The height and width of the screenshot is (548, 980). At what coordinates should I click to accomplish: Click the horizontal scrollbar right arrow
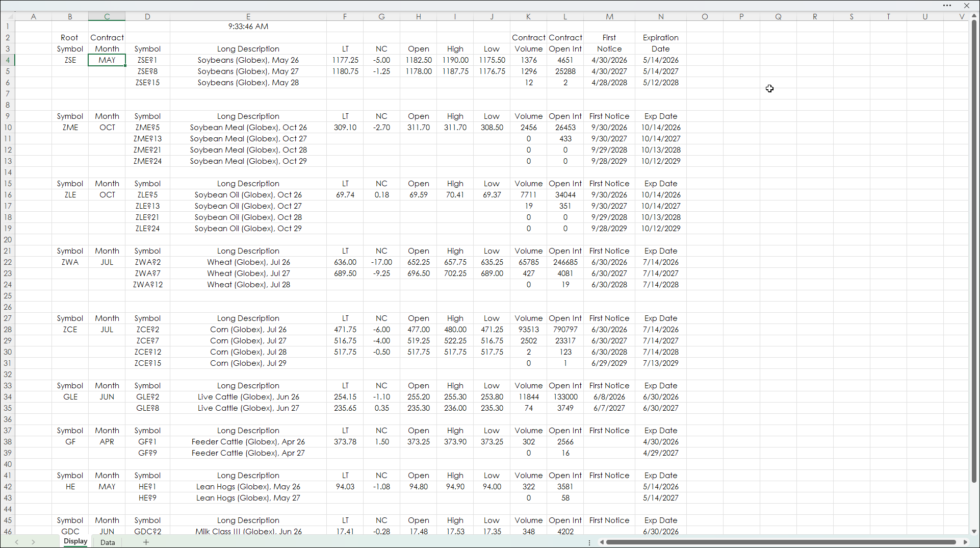point(965,542)
